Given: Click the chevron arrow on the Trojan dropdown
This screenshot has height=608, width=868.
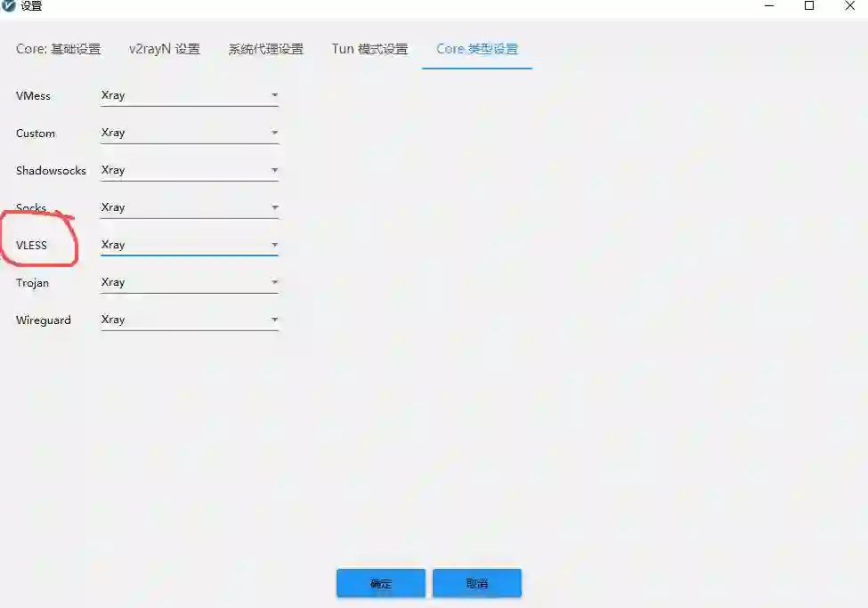Looking at the screenshot, I should (x=275, y=282).
